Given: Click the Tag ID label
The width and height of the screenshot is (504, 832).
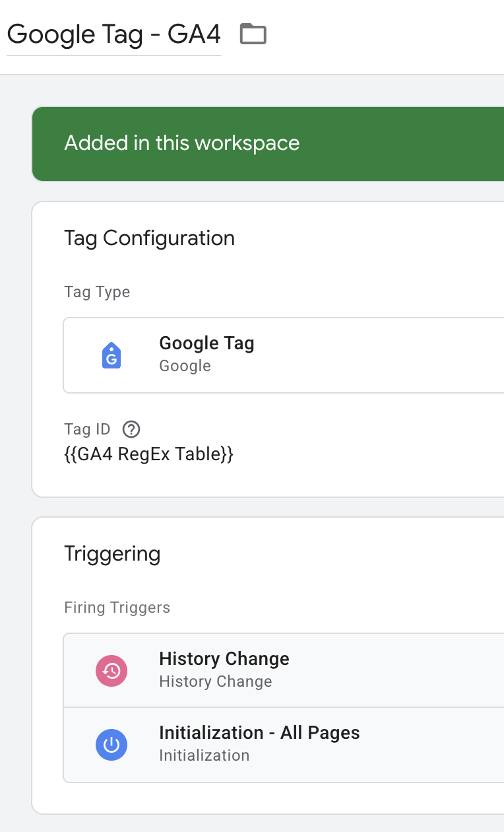Looking at the screenshot, I should 87,429.
